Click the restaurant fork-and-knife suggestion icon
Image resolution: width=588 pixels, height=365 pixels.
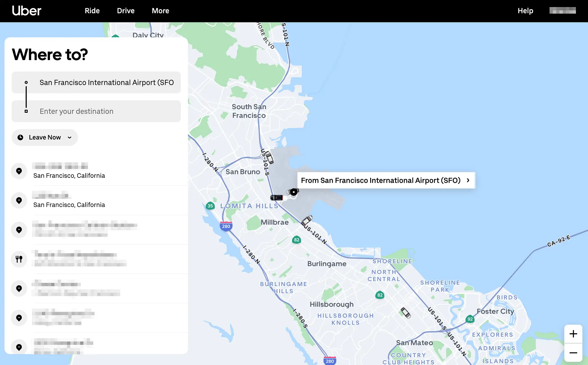pyautogui.click(x=19, y=259)
